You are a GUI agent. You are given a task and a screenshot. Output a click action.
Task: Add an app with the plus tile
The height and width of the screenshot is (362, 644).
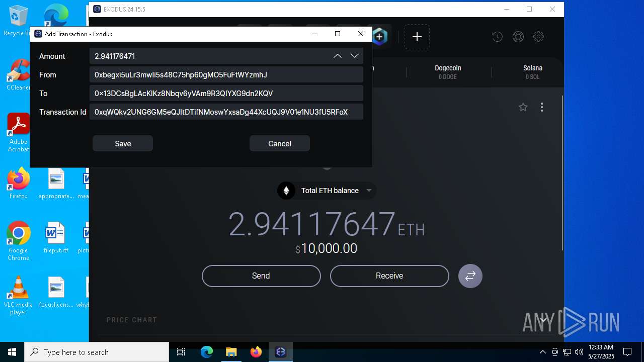click(x=417, y=37)
